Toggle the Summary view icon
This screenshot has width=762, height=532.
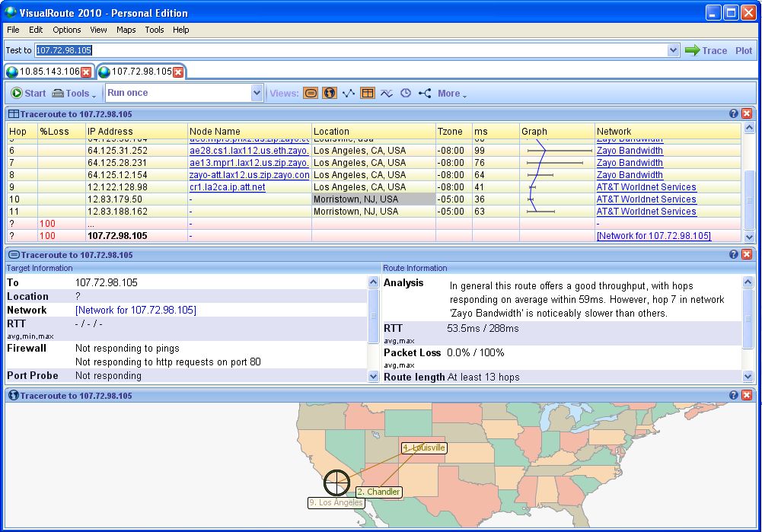(311, 93)
